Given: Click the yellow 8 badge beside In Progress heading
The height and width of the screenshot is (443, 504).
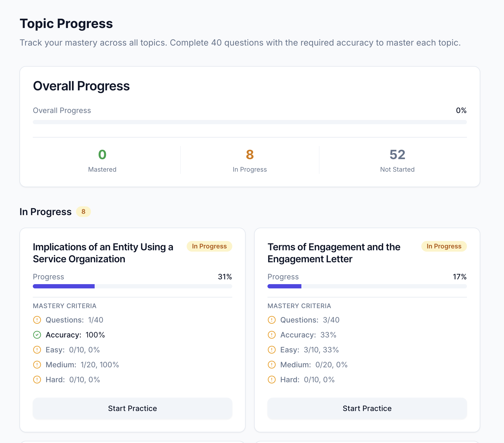Looking at the screenshot, I should pos(83,212).
